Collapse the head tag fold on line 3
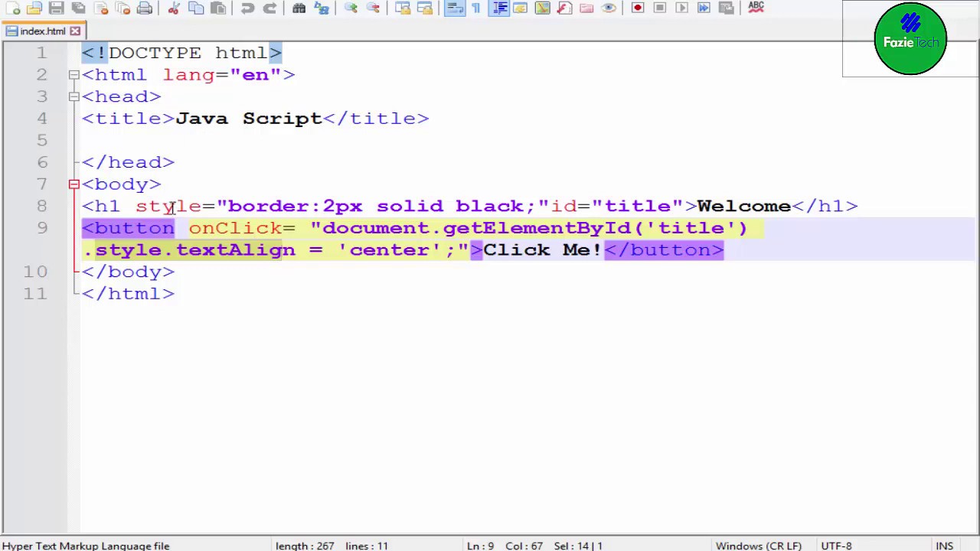This screenshot has width=980, height=551. (x=73, y=96)
